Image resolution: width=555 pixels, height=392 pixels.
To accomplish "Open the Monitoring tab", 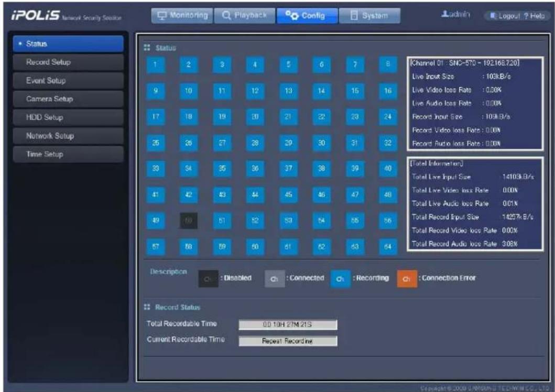I will (182, 16).
